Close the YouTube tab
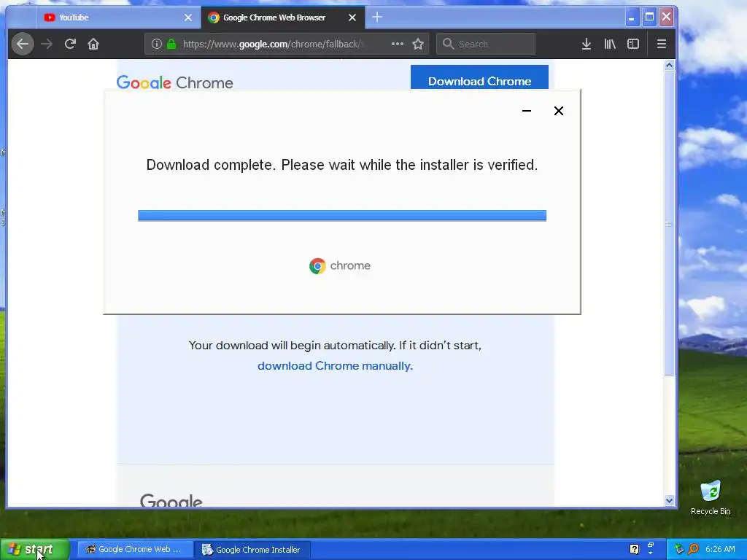The image size is (747, 560). tap(188, 17)
